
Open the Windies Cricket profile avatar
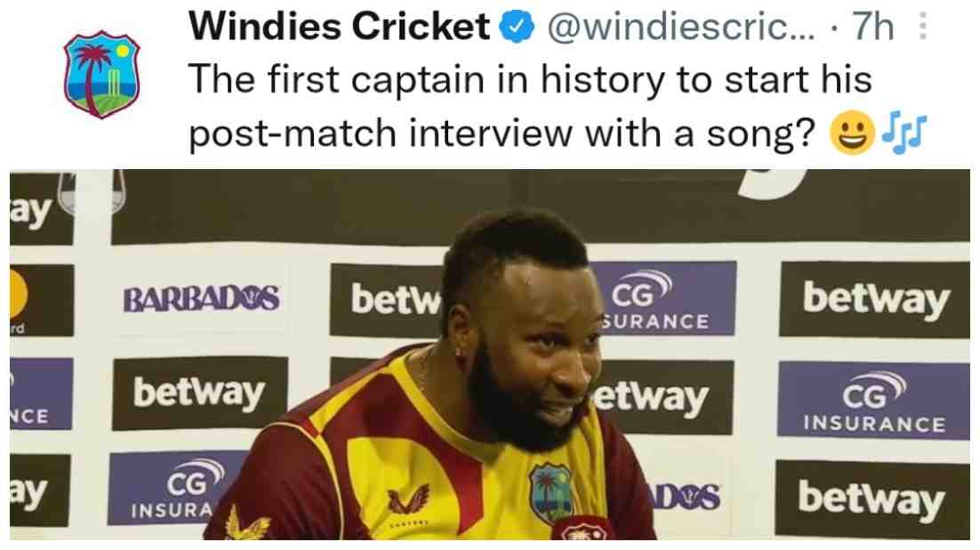click(x=101, y=74)
